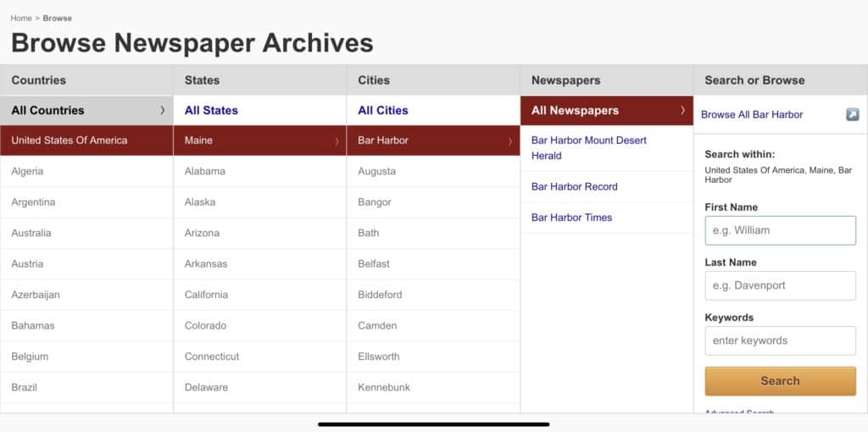Click the Keywords input field
868x432 pixels.
(x=780, y=341)
